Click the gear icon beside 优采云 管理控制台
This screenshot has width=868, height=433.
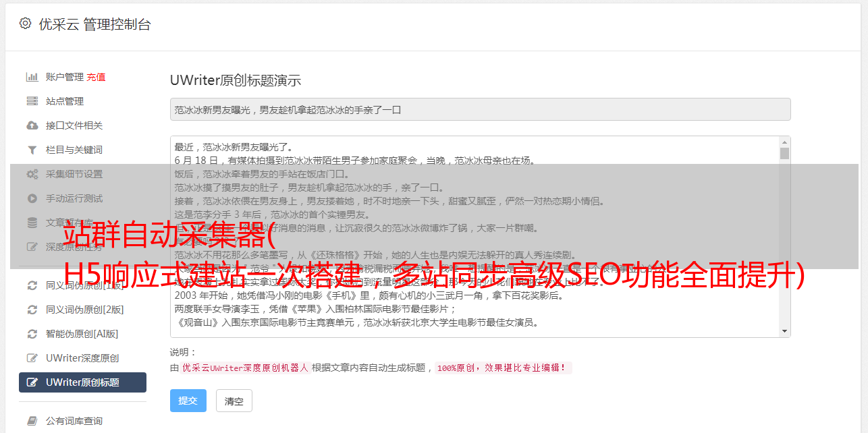click(25, 24)
